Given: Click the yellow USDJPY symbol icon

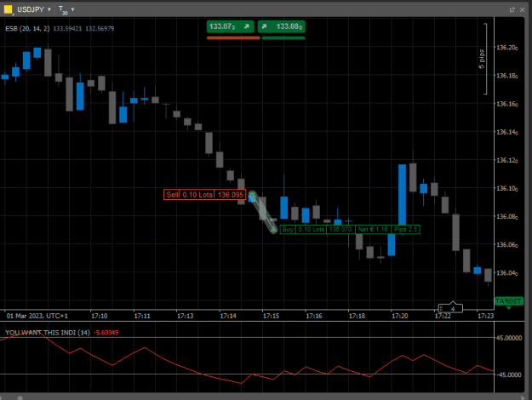Looking at the screenshot, I should [8, 9].
